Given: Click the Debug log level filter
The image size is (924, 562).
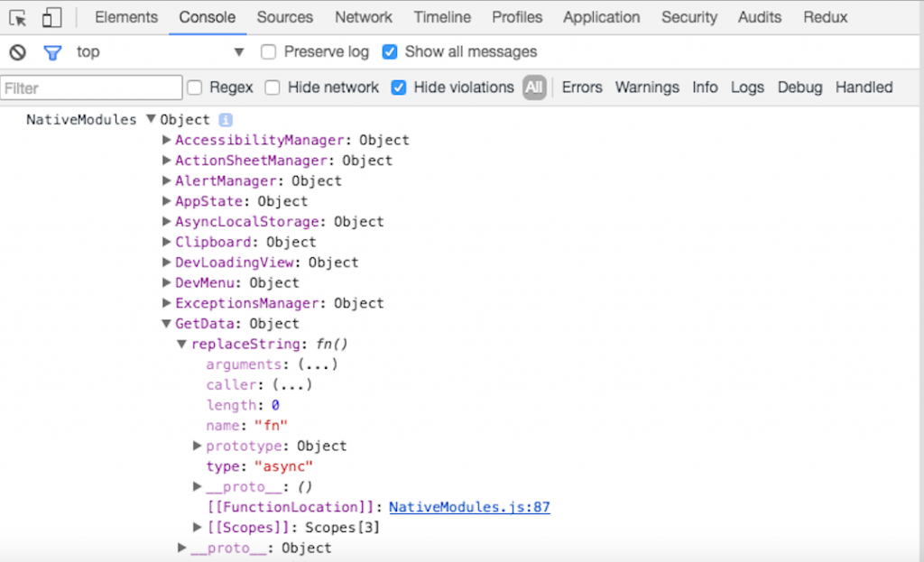Looking at the screenshot, I should pyautogui.click(x=799, y=88).
